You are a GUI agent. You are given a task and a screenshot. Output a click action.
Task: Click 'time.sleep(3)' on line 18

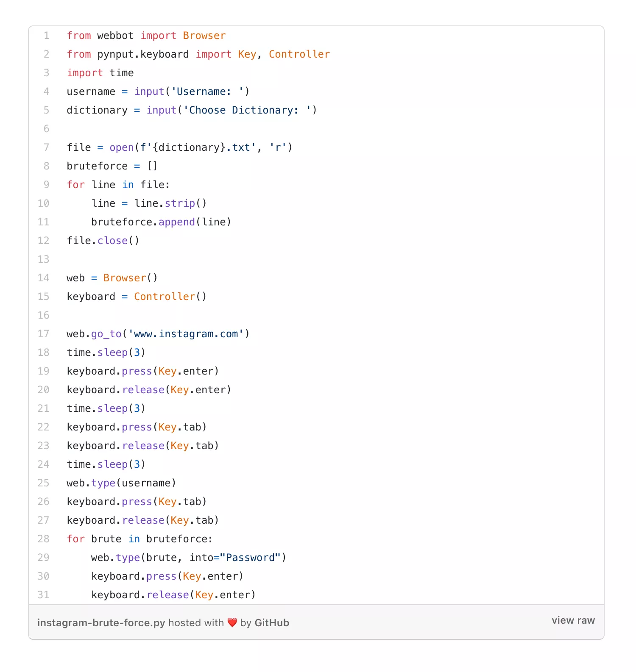click(x=106, y=353)
